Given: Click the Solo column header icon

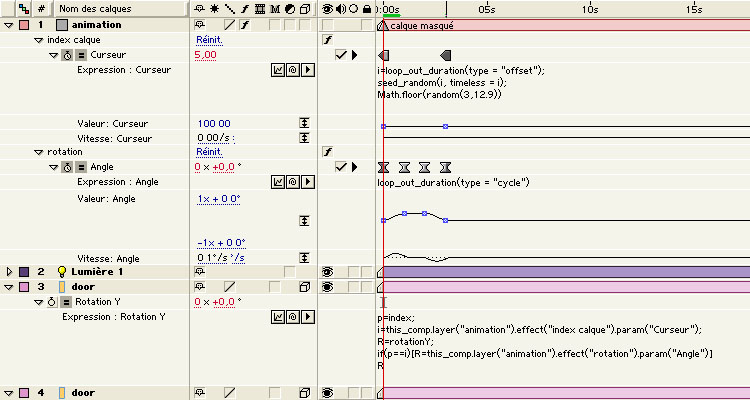Looking at the screenshot, I should point(353,9).
